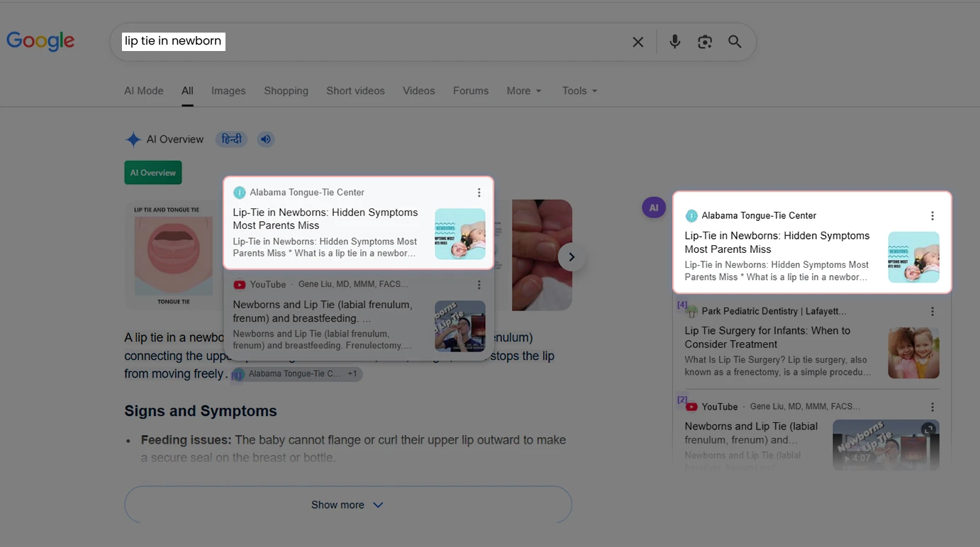980x547 pixels.
Task: Click 'Gene Liu, MD, MMM, FACS...' in the popup card
Action: coord(353,284)
